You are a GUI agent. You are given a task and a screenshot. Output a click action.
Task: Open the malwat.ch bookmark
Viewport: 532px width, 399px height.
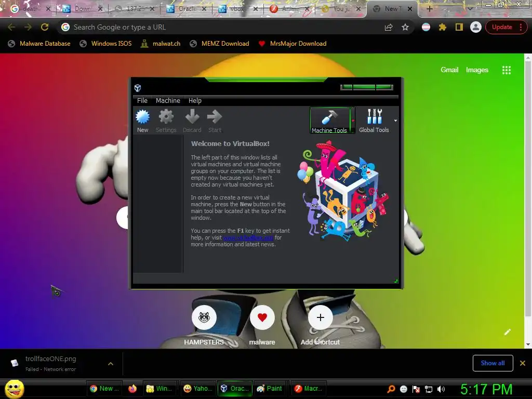(161, 44)
